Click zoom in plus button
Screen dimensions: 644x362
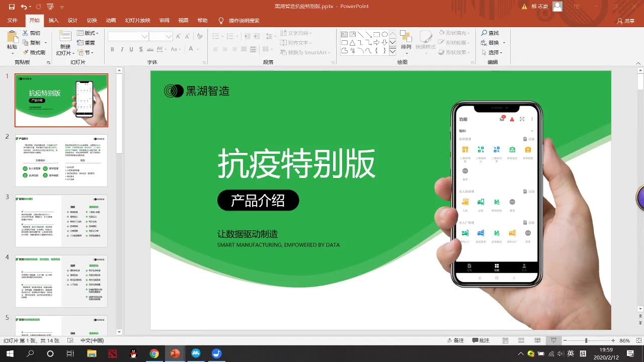click(x=613, y=340)
